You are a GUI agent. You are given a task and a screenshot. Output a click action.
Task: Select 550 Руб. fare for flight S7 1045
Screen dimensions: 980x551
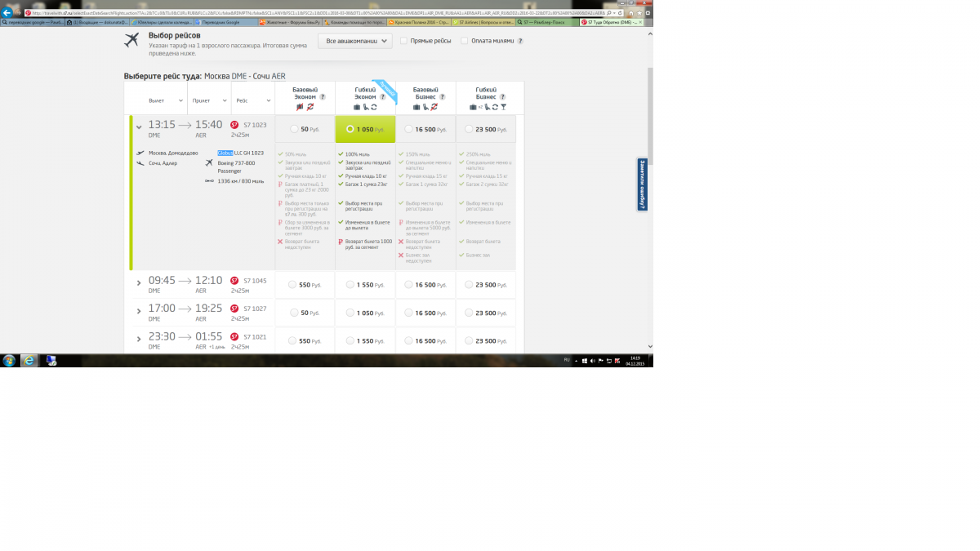(293, 285)
